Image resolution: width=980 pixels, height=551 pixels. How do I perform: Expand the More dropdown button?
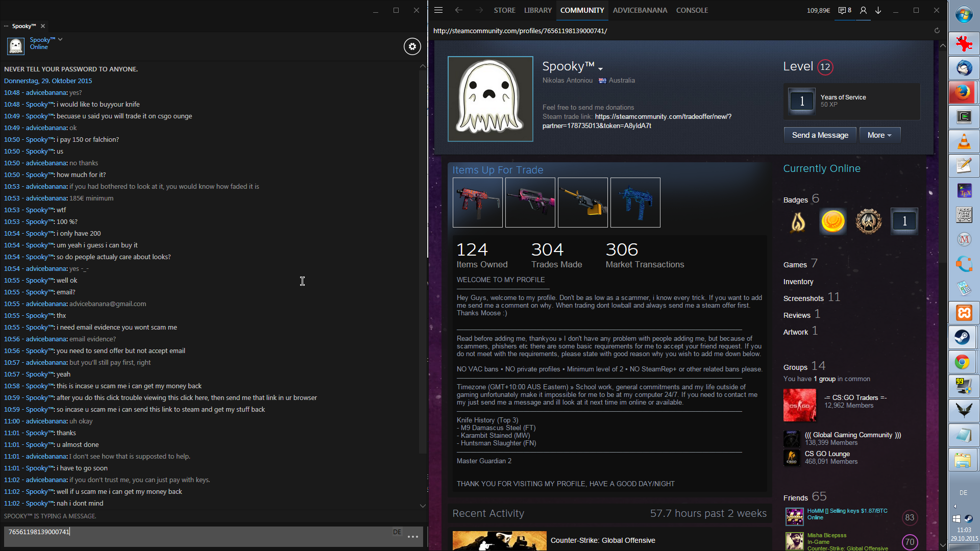tap(879, 135)
